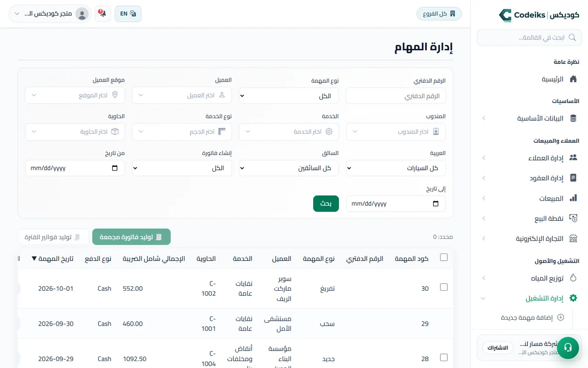Open the كل الفروع branch selector
The image size is (588, 368).
pyautogui.click(x=439, y=14)
